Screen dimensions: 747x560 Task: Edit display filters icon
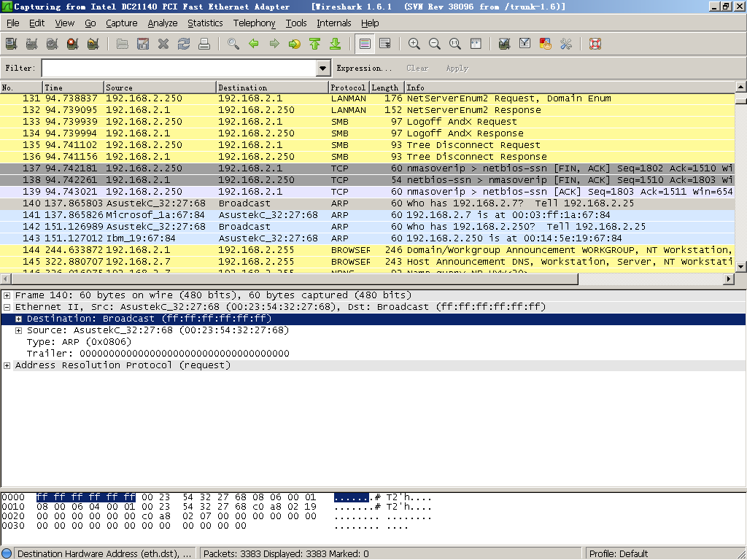(x=525, y=44)
